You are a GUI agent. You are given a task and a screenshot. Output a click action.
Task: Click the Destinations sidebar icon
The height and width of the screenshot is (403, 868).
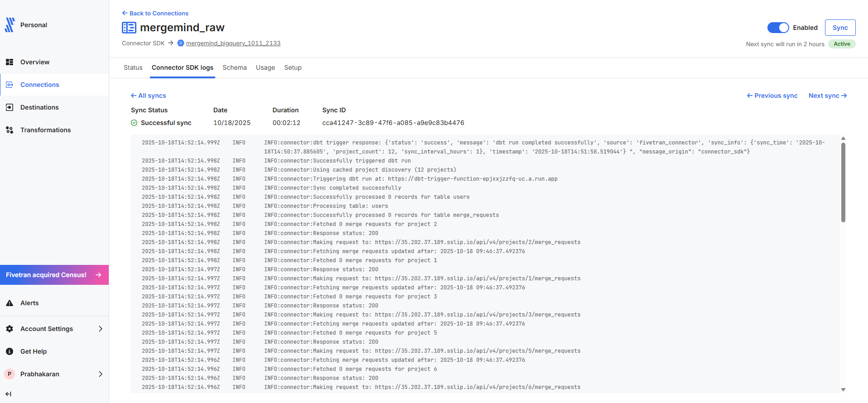10,107
